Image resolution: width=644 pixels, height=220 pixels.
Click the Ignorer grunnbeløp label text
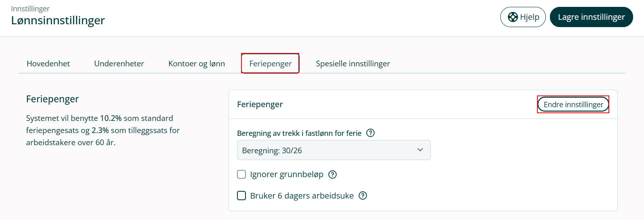287,174
